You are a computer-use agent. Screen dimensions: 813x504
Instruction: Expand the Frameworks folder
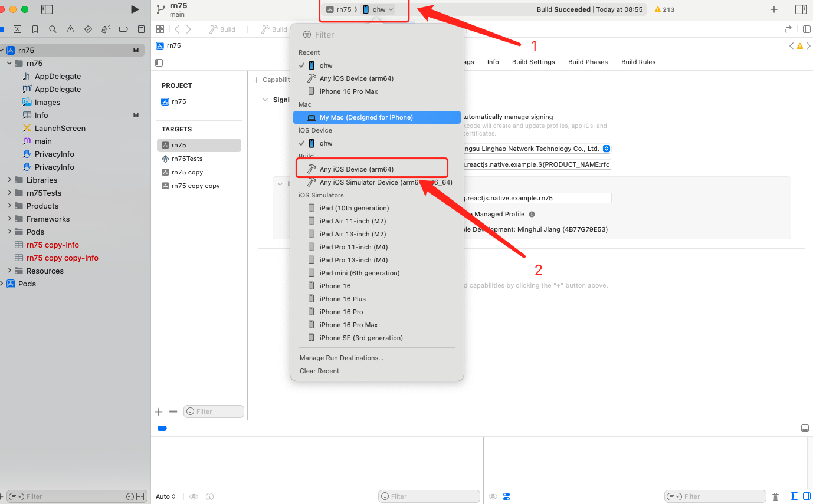pos(9,219)
